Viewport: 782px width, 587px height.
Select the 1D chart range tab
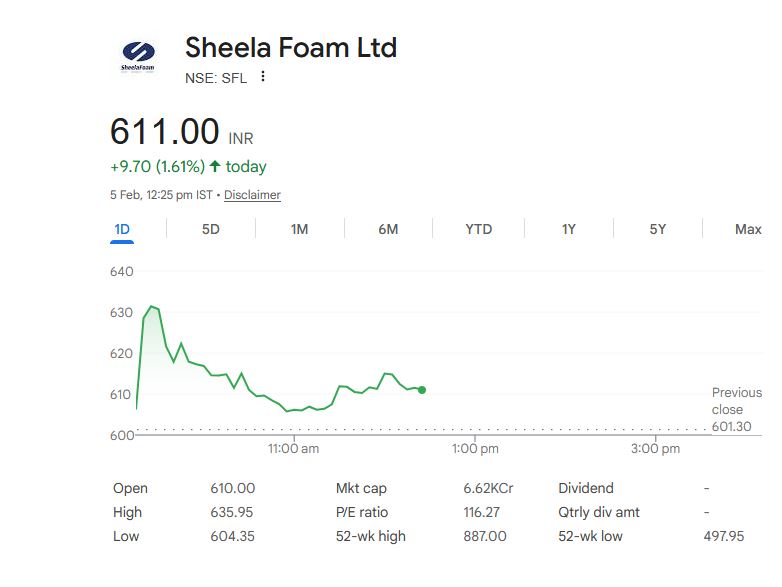pos(122,229)
